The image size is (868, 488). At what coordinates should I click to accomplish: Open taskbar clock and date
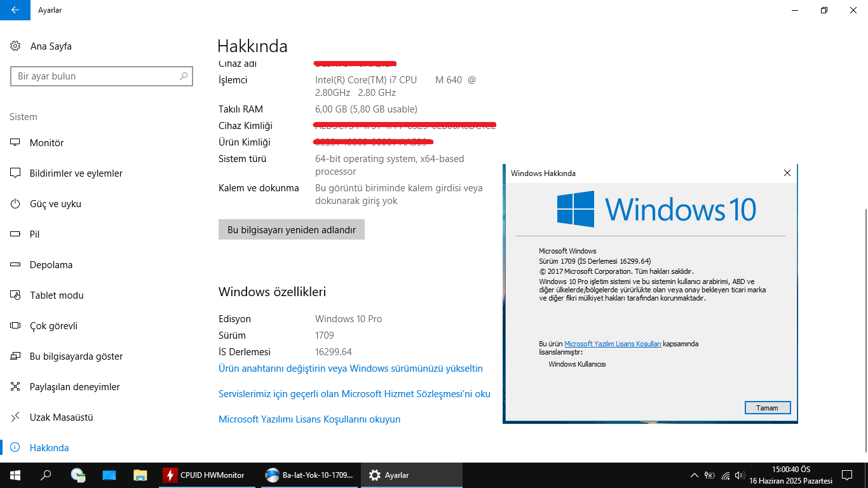pos(790,475)
